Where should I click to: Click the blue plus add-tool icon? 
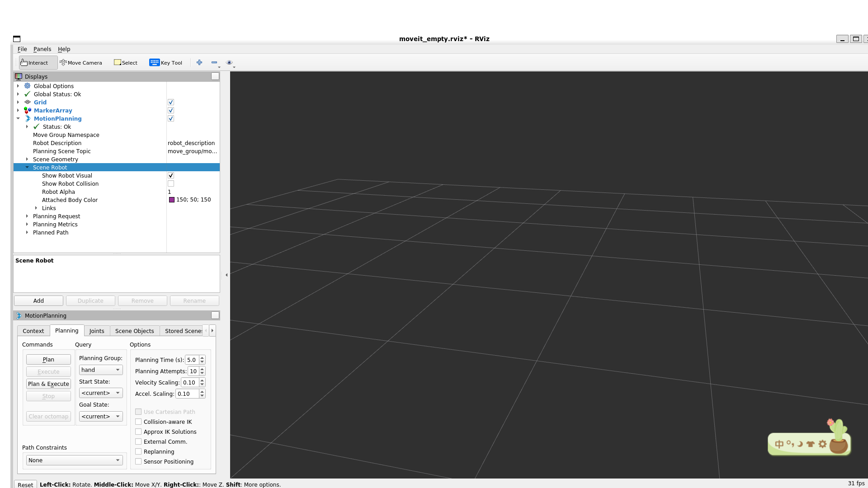199,62
